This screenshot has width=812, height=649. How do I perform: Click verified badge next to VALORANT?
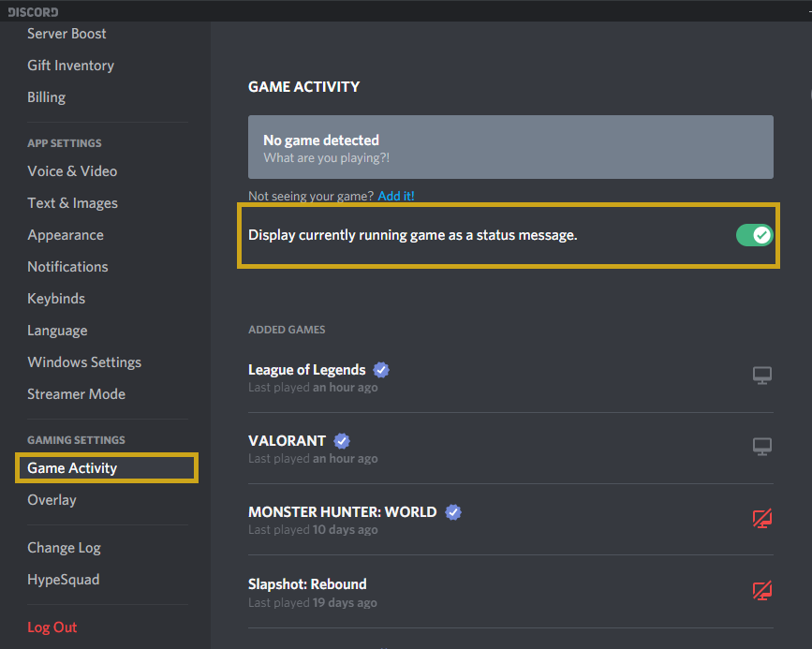pyautogui.click(x=342, y=441)
